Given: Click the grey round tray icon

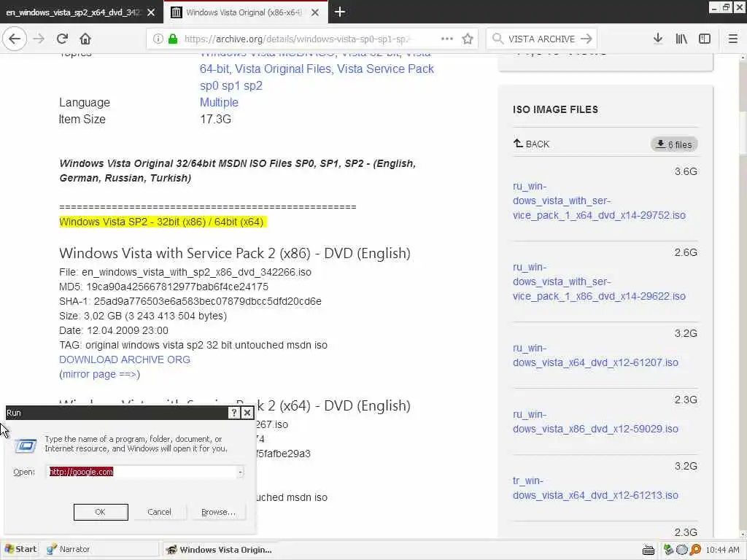Looking at the screenshot, I should (682, 550).
